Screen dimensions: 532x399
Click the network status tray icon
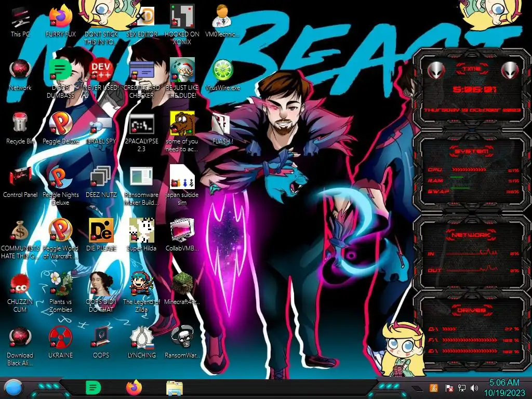(461, 388)
